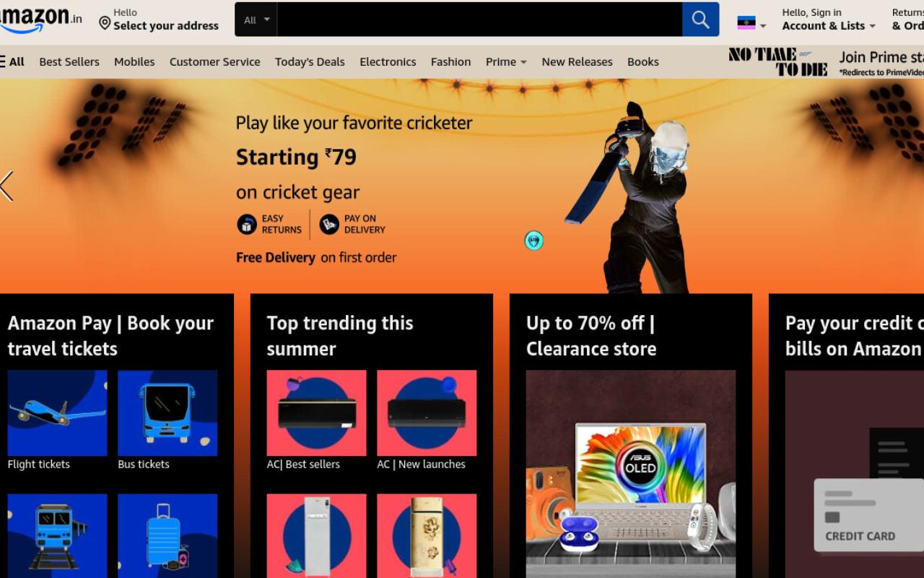Go to Best Sellers page
Viewport: 924px width, 578px height.
pyautogui.click(x=69, y=61)
